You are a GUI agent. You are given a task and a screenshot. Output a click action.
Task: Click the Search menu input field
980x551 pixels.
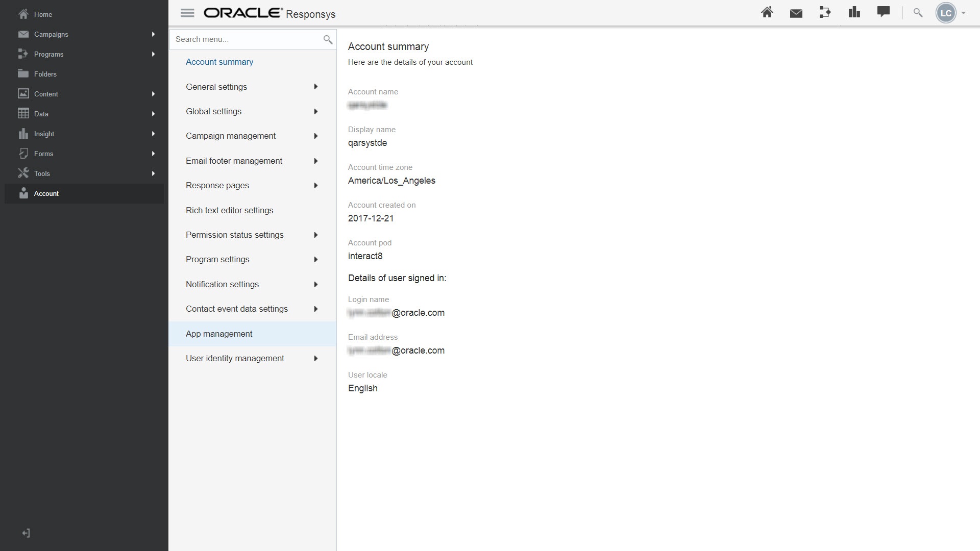point(245,39)
